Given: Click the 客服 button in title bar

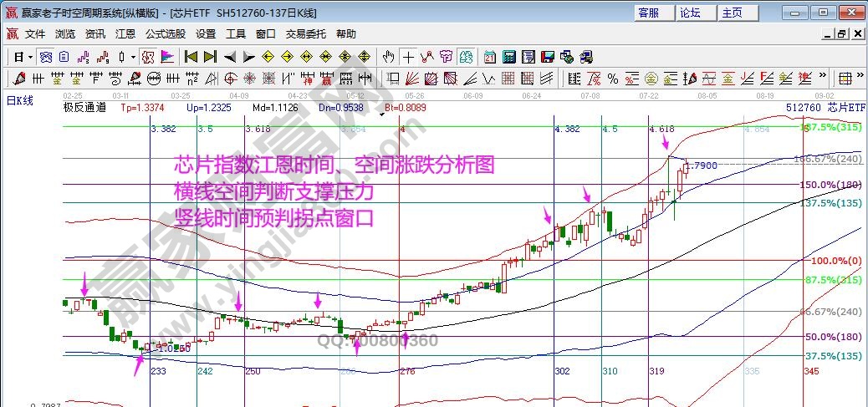Looking at the screenshot, I should tap(648, 13).
